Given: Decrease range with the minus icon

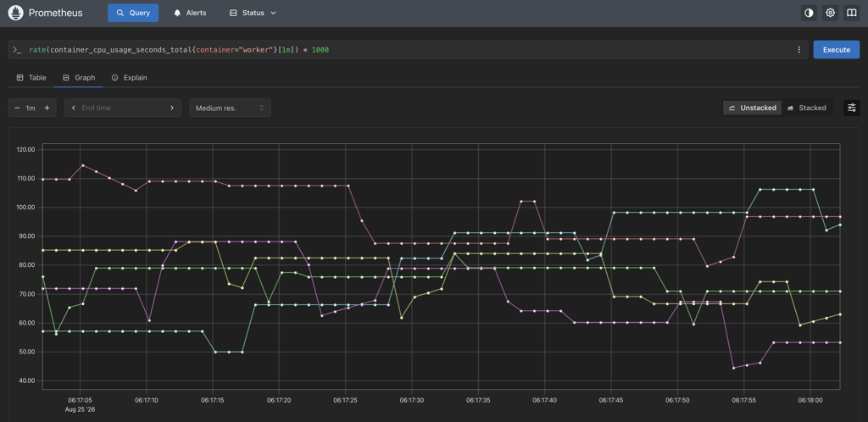Looking at the screenshot, I should [x=17, y=108].
